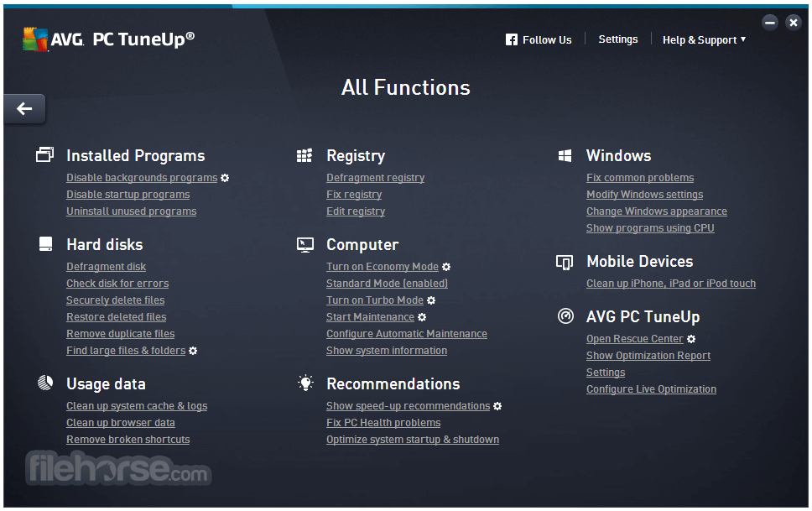Image resolution: width=812 pixels, height=511 pixels.
Task: Open Configure Live Optimization
Action: point(652,389)
